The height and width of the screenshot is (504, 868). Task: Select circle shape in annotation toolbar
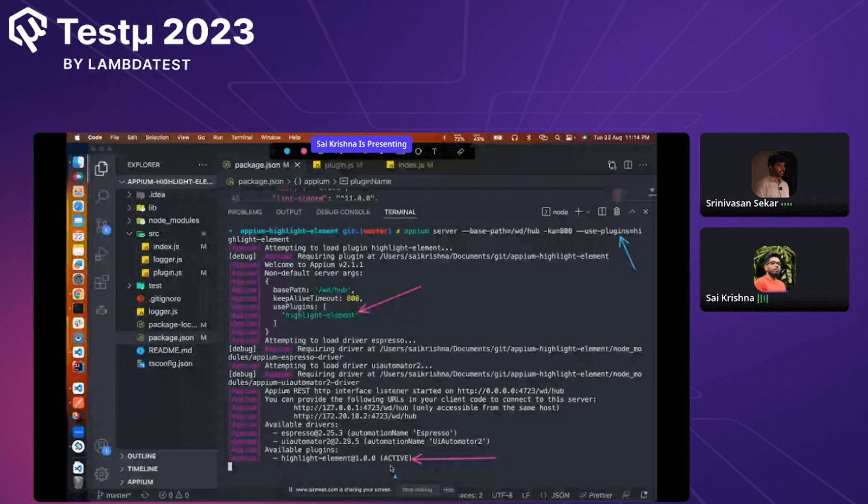point(418,151)
